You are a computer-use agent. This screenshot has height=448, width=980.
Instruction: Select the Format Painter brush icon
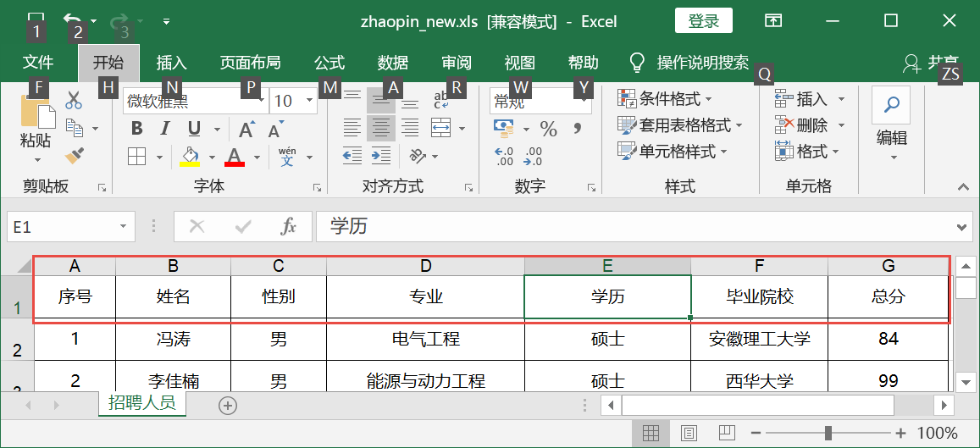pyautogui.click(x=75, y=155)
